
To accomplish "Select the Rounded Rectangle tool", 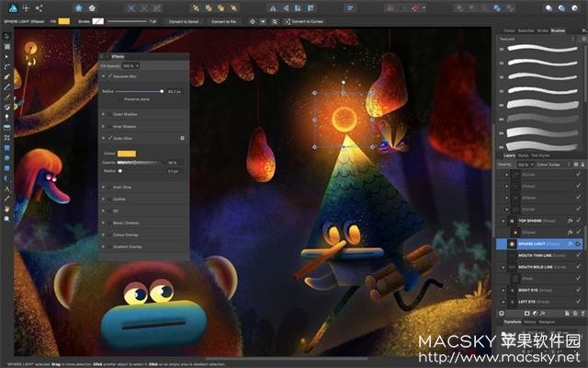I will [x=6, y=168].
